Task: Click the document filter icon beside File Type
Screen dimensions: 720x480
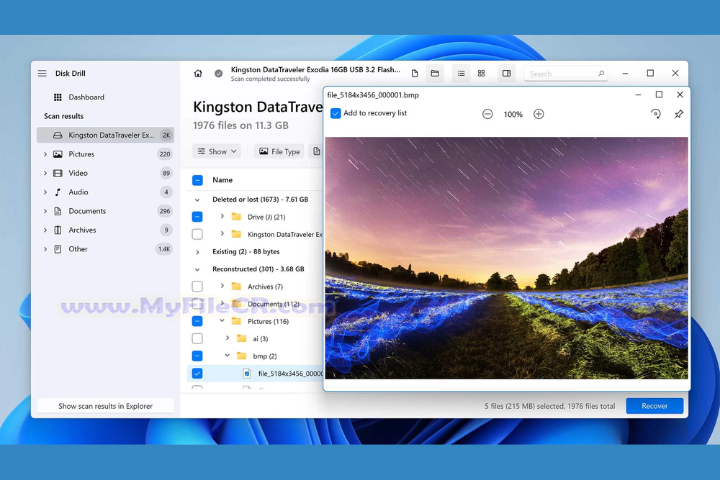Action: pos(317,151)
